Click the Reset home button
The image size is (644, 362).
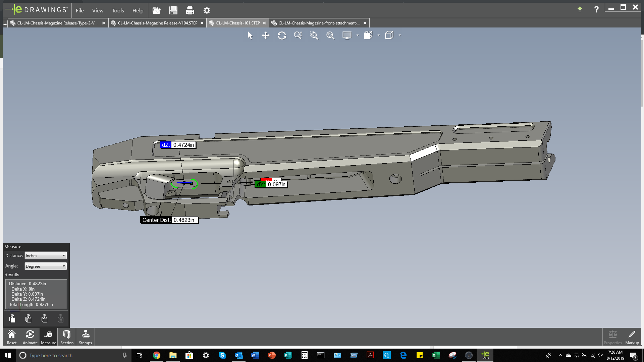tap(12, 337)
